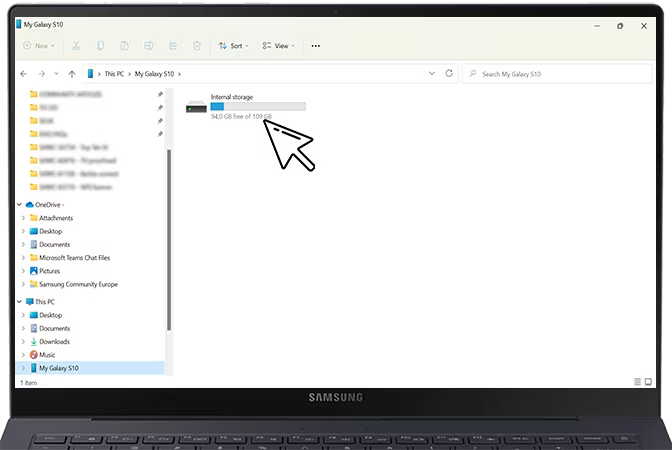
Task: Go up one folder level
Action: [x=72, y=74]
